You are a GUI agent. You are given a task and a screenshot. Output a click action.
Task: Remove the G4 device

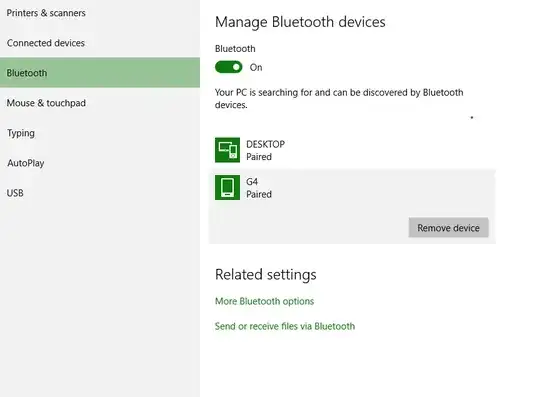[x=448, y=228]
